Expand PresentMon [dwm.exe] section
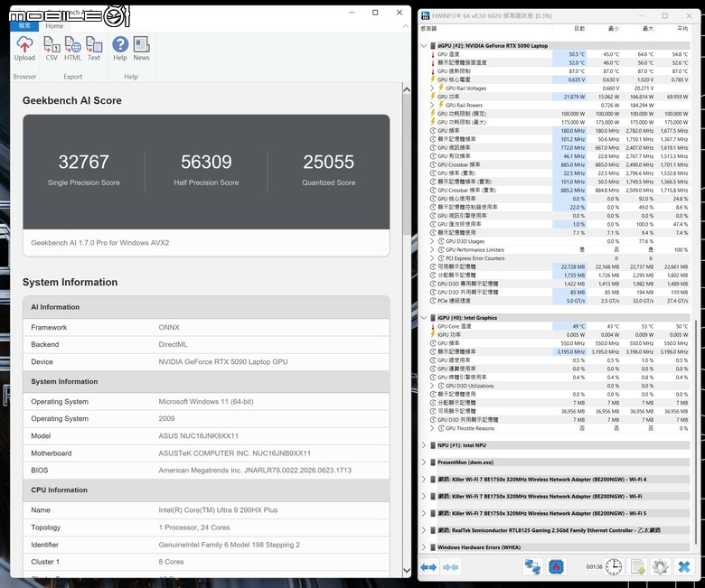 click(x=424, y=462)
